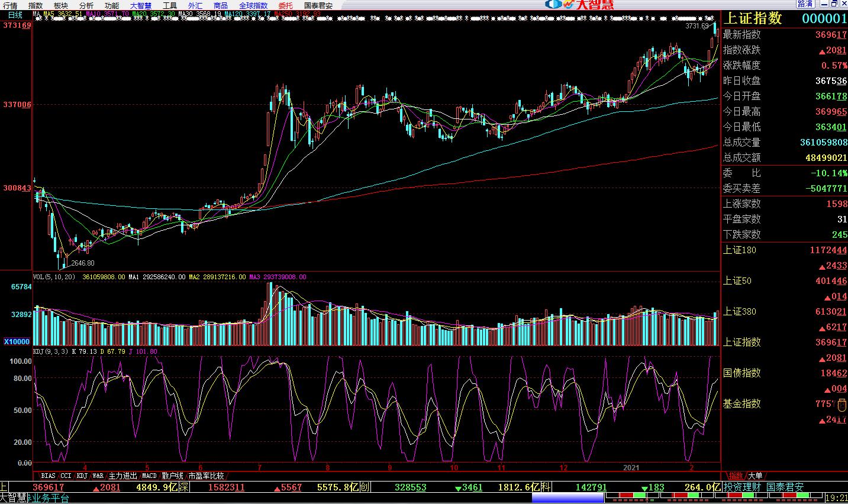
Task: Click the 今日最低 label
Action: click(742, 127)
